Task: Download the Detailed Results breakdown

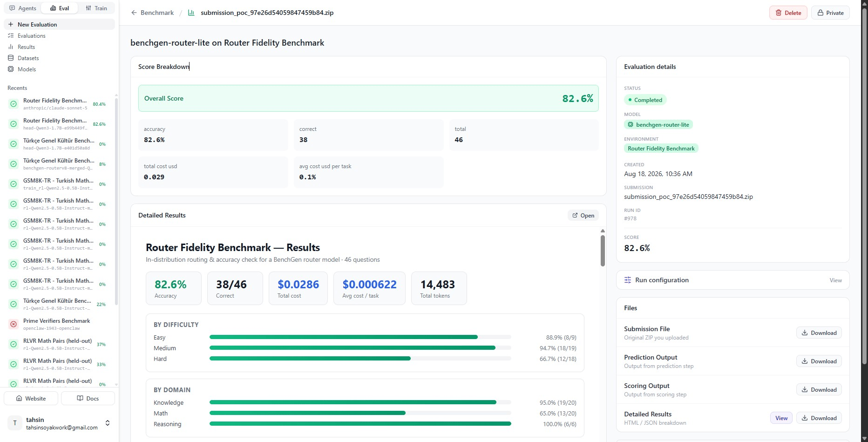Action: [x=819, y=418]
